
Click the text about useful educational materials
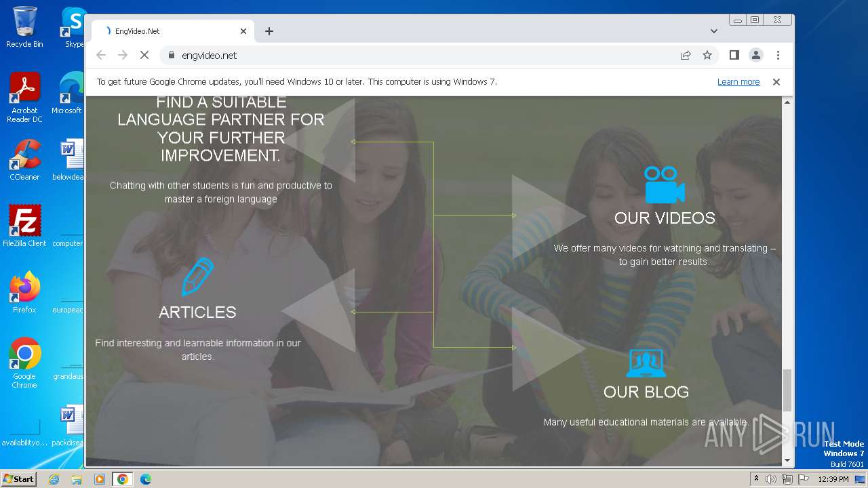coord(646,422)
